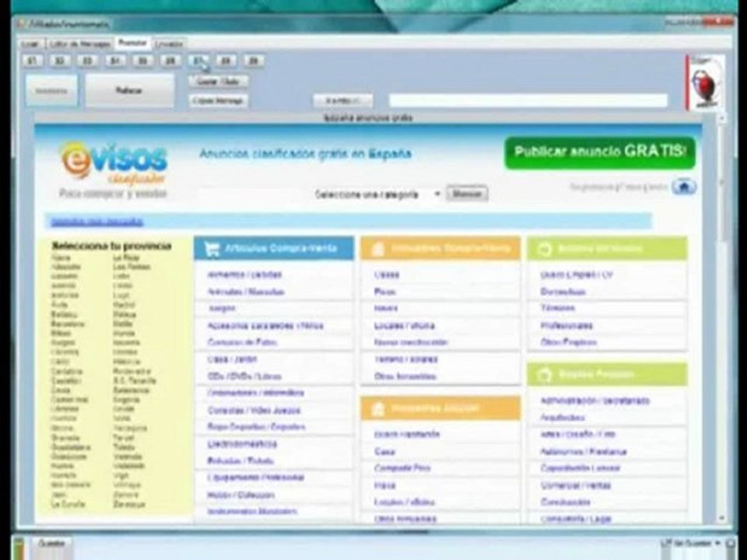Screen dimensions: 747x560
Task: Open 'Comercial / Ventas' category
Action: pyautogui.click(x=576, y=485)
